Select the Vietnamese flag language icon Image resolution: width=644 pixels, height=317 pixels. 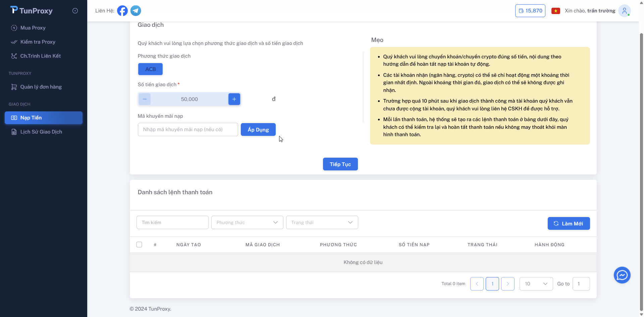[556, 11]
